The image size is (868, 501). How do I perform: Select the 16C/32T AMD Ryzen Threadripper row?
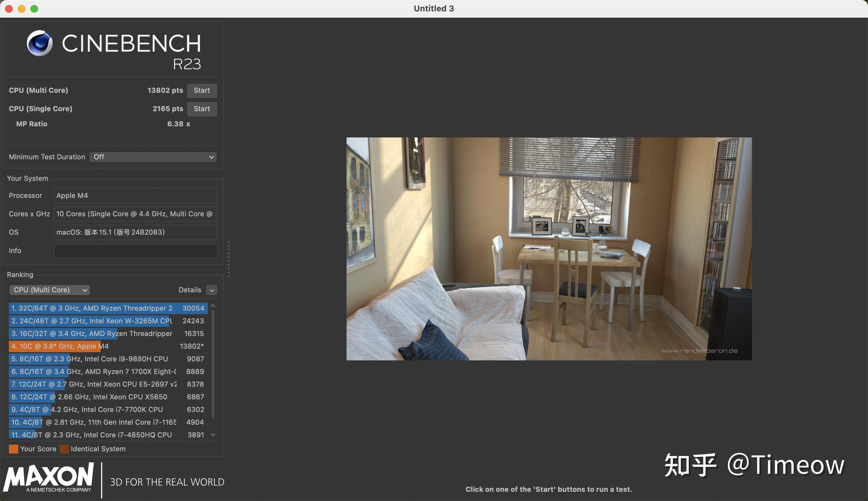coord(108,333)
